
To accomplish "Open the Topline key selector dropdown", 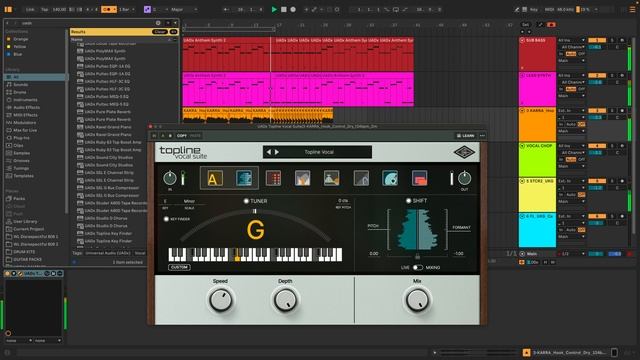I will point(165,201).
